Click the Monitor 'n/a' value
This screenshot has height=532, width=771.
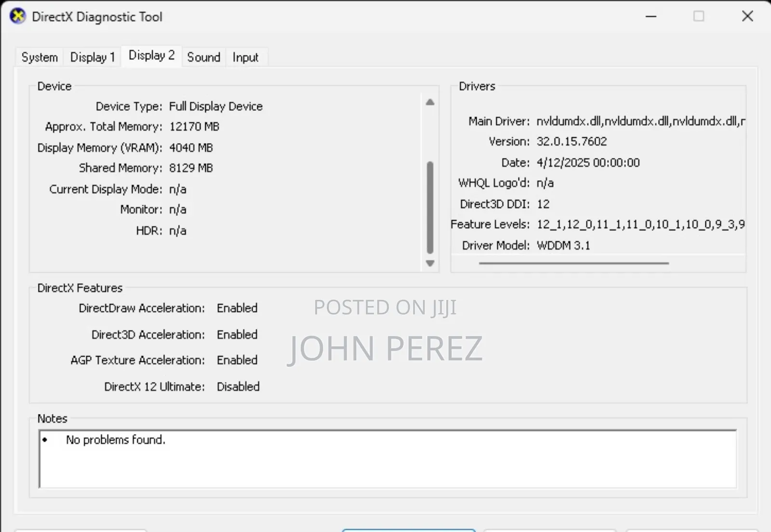(178, 210)
